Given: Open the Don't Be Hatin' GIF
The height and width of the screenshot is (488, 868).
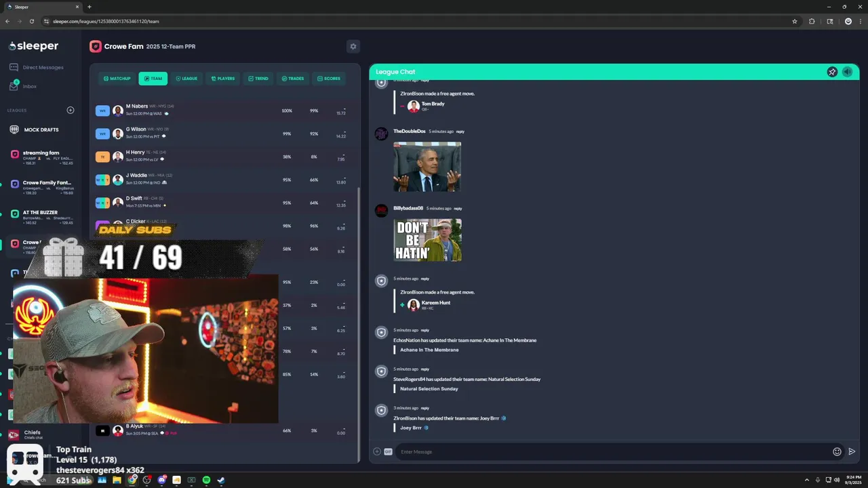Looking at the screenshot, I should [x=428, y=240].
